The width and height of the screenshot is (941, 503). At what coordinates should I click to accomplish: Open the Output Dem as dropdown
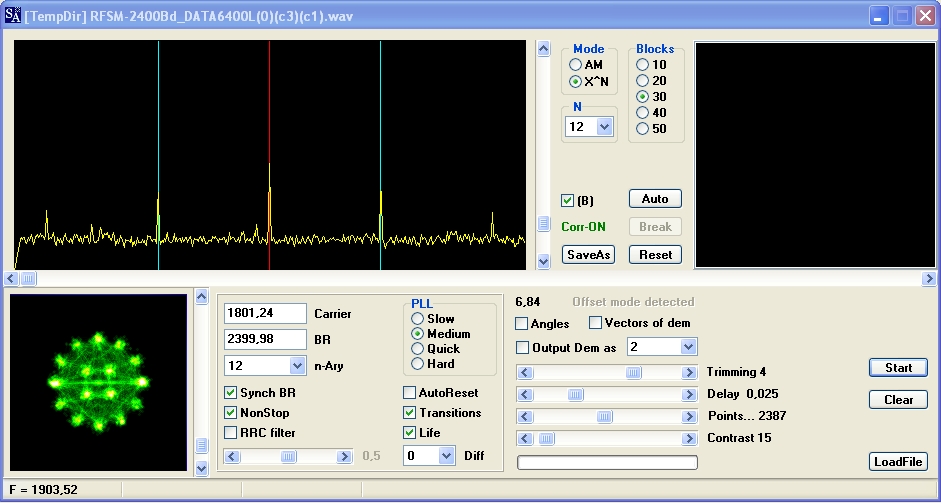click(x=688, y=347)
